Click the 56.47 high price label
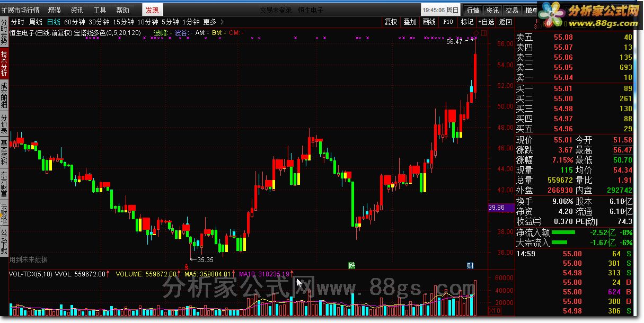Viewport: 644px width, 323px height. pos(454,41)
